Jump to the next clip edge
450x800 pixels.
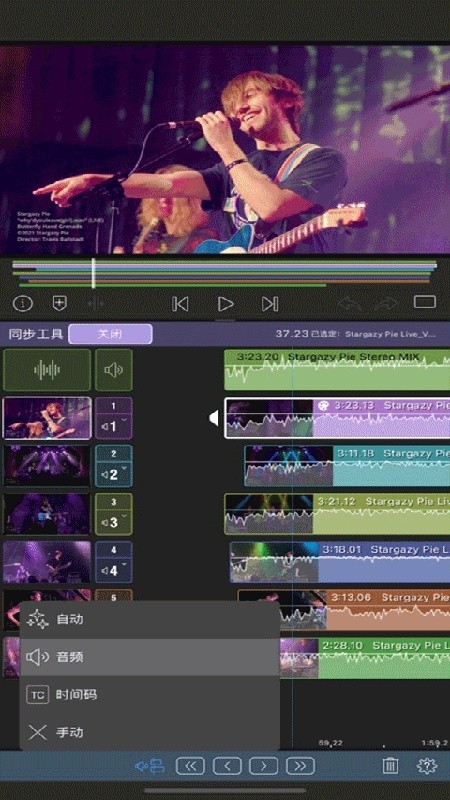[270, 304]
